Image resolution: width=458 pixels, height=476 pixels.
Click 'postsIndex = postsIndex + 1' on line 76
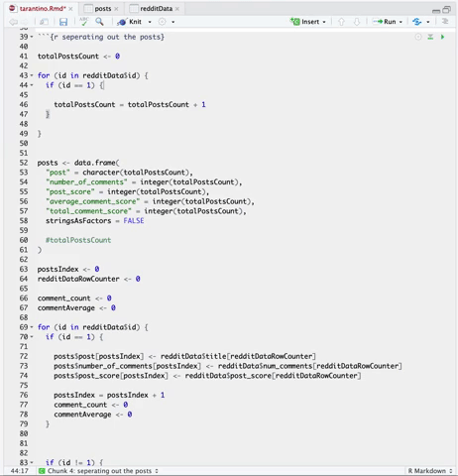pos(109,395)
